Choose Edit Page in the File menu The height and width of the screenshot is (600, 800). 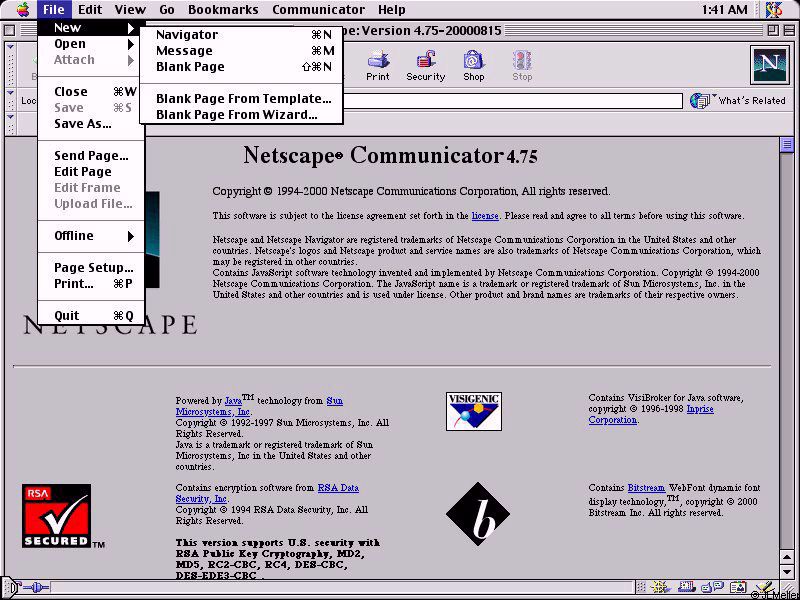click(x=91, y=171)
